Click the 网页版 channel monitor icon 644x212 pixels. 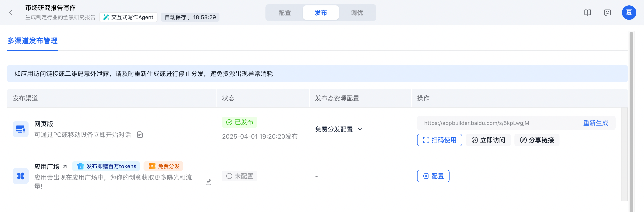point(21,129)
